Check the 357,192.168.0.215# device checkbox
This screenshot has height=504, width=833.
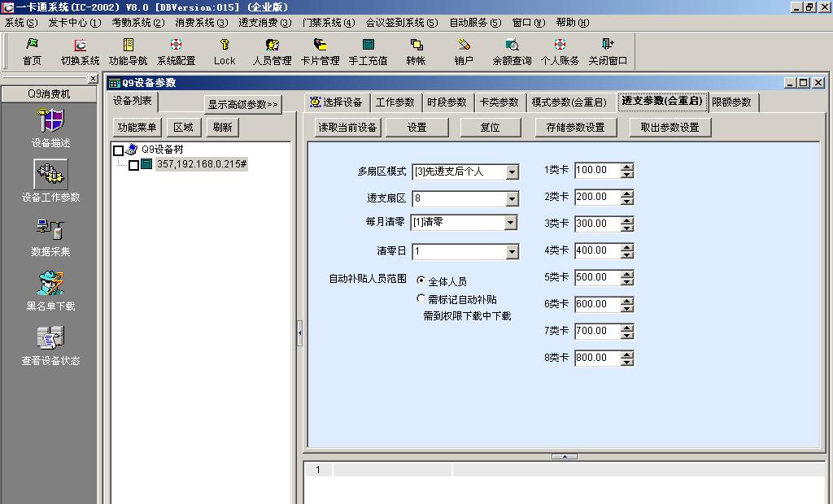point(134,165)
